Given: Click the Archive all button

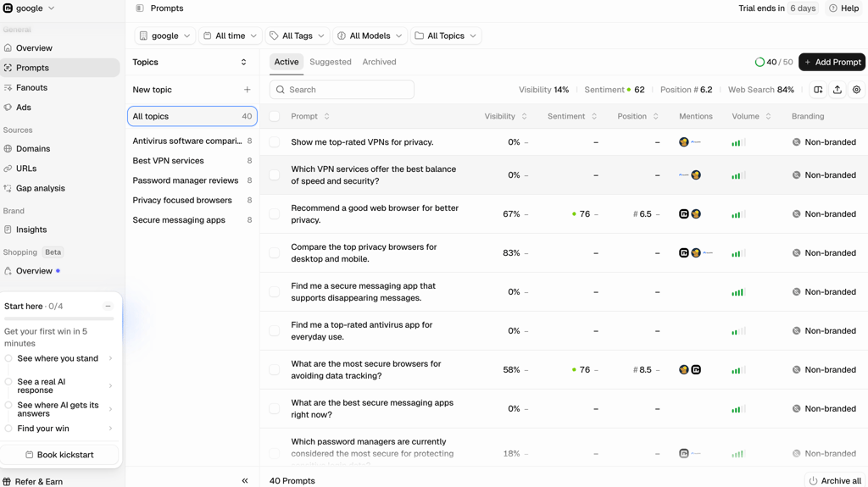Looking at the screenshot, I should 835,481.
